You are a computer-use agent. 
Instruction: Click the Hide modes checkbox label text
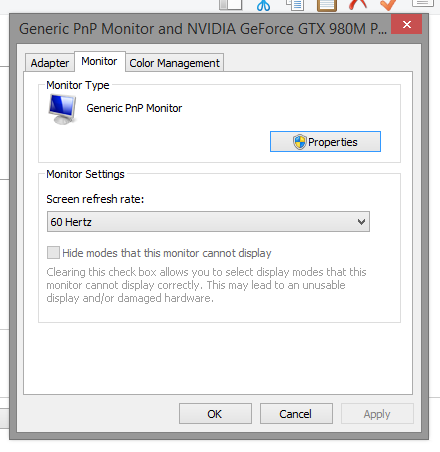(x=167, y=253)
